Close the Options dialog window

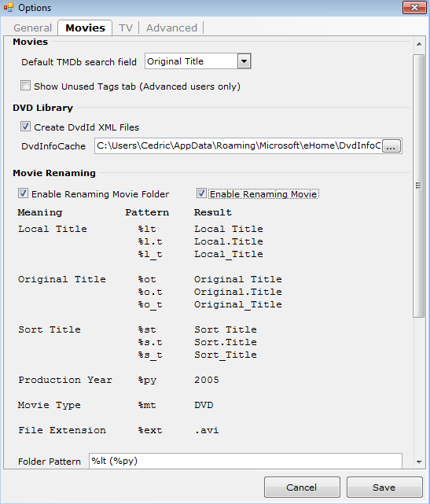[414, 7]
